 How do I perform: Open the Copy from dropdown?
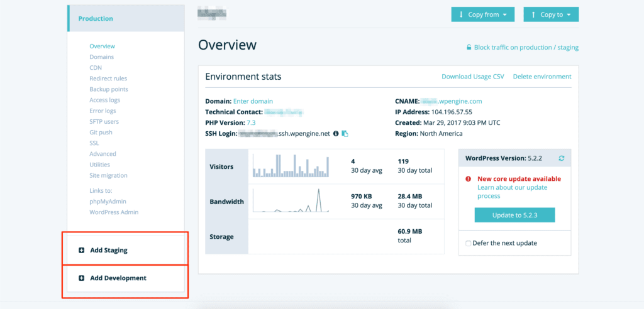tap(483, 14)
